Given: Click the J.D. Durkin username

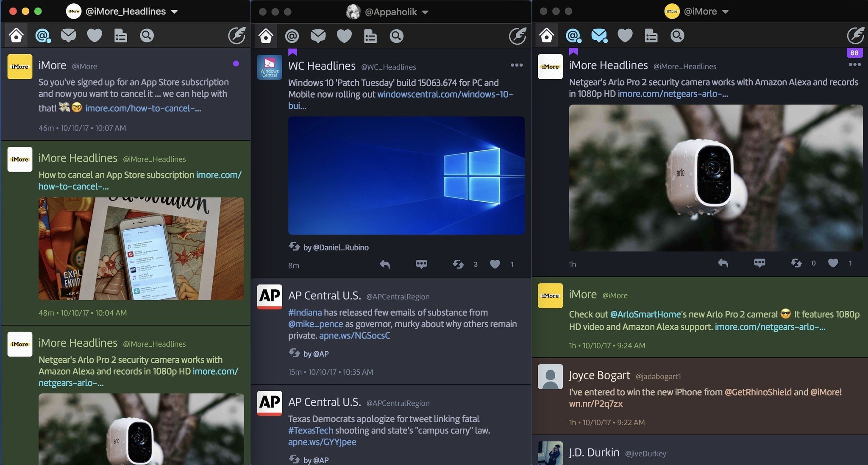Looking at the screenshot, I should click(x=594, y=453).
